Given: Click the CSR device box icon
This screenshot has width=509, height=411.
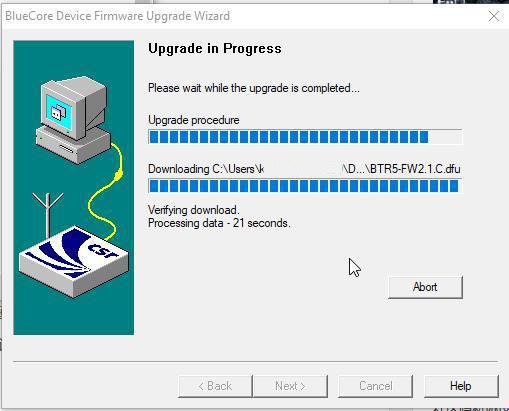Looking at the screenshot, I should click(x=73, y=262).
